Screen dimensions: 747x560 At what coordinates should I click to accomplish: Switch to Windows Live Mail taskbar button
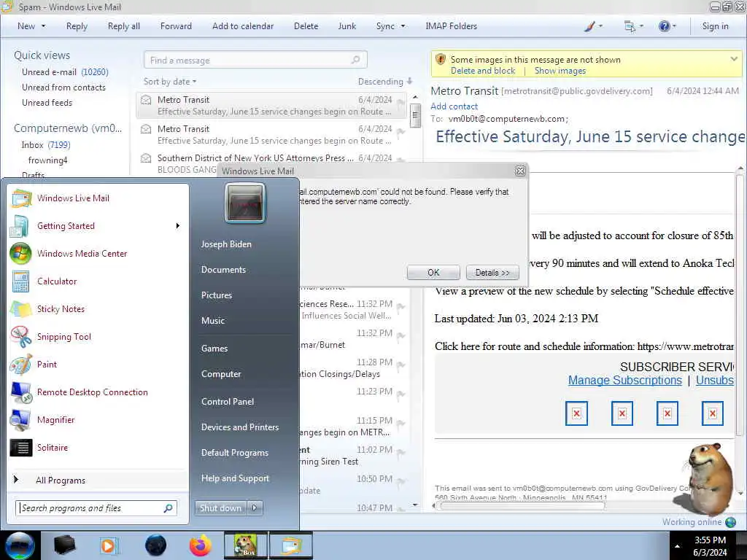pos(291,545)
